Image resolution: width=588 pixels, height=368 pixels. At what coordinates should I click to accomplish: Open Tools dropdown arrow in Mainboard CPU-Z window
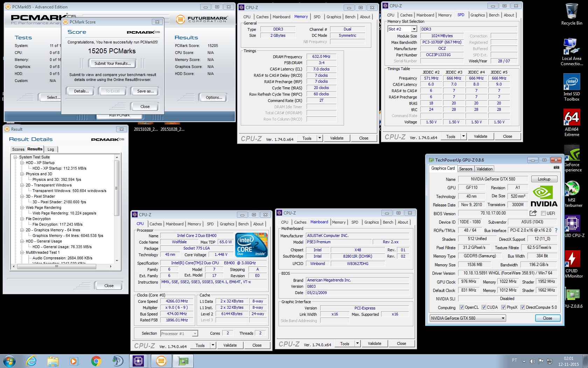(357, 343)
